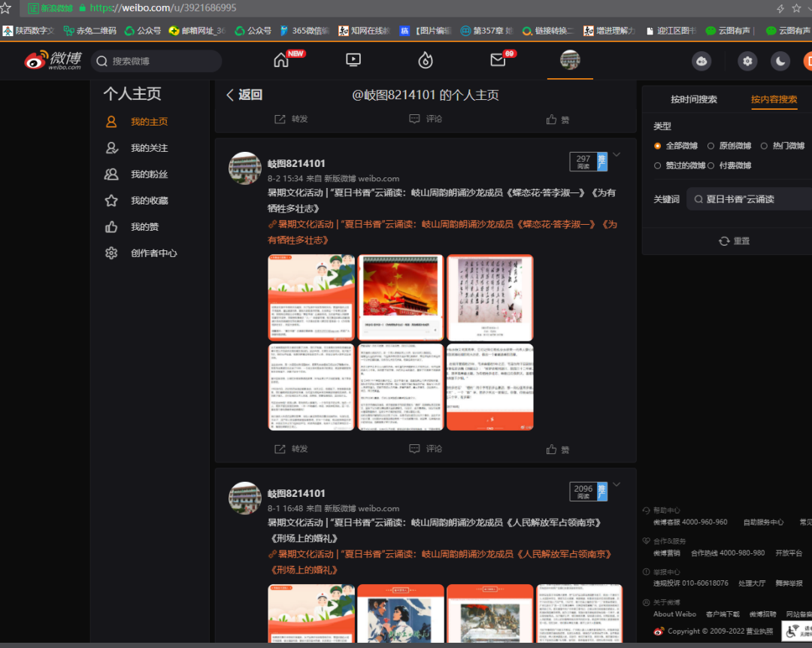Open 365微信编 bookmark

[304, 31]
